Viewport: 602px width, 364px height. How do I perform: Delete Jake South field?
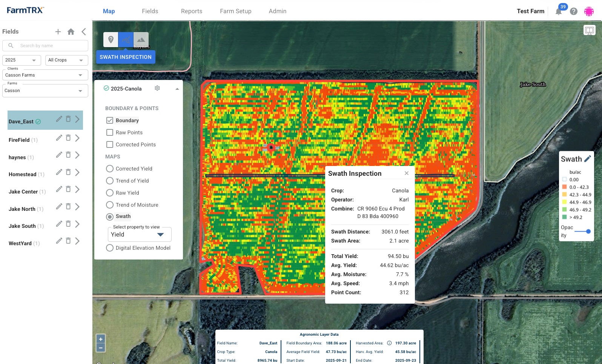tap(68, 224)
